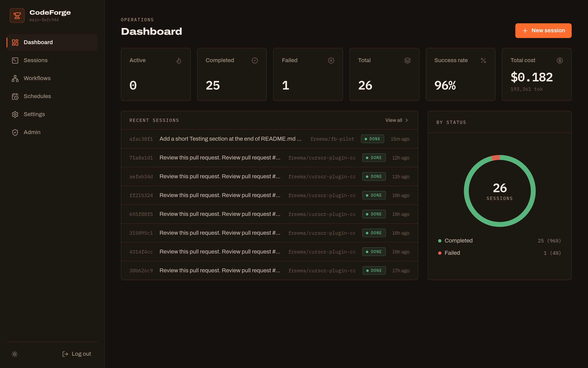Click DONE badge on session 30b626c9
Image resolution: width=588 pixels, height=368 pixels.
[374, 271]
